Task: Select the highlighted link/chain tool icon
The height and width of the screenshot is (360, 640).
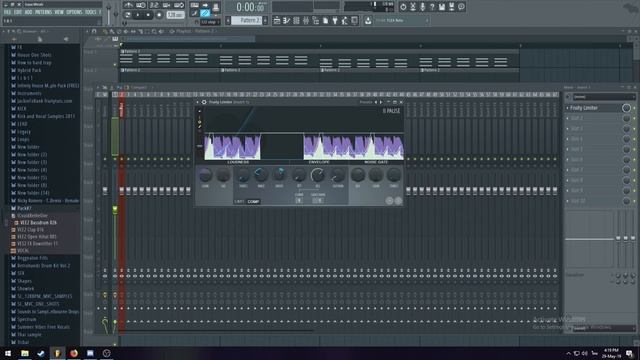Action: [x=205, y=13]
